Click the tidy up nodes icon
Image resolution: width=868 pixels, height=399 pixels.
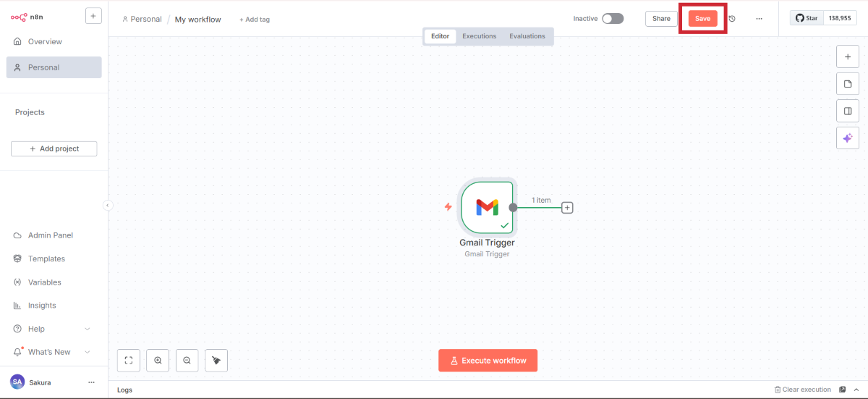click(x=216, y=360)
